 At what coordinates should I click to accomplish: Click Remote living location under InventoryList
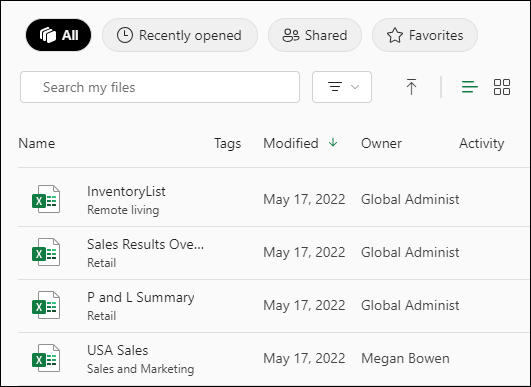tap(123, 210)
